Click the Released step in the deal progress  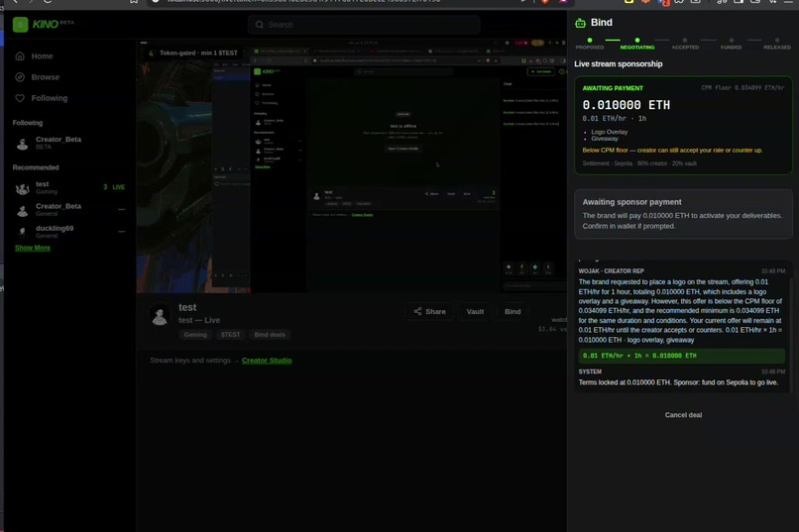pyautogui.click(x=776, y=44)
